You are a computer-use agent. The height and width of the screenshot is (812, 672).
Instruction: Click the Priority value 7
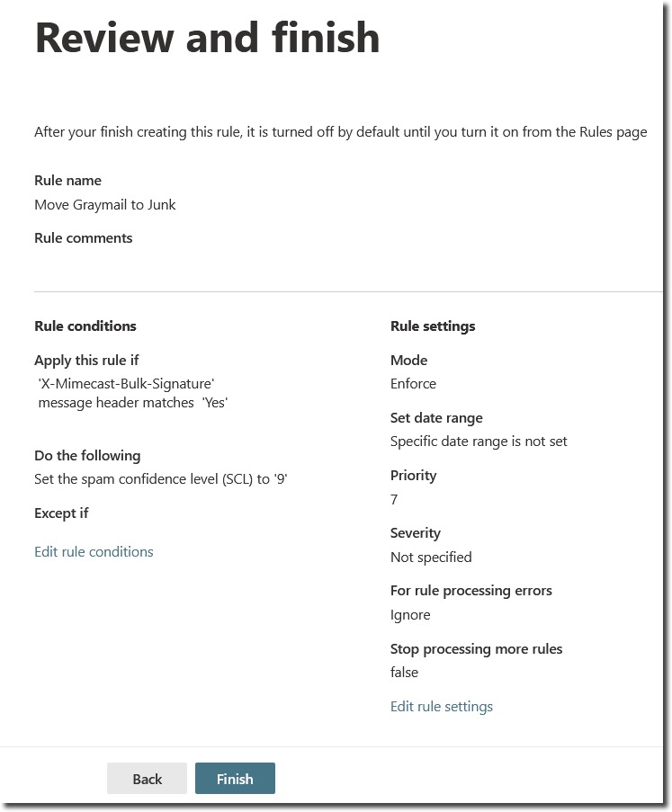click(x=394, y=499)
